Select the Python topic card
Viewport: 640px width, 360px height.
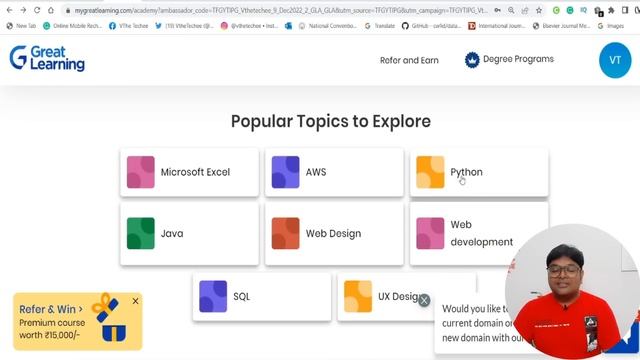479,172
